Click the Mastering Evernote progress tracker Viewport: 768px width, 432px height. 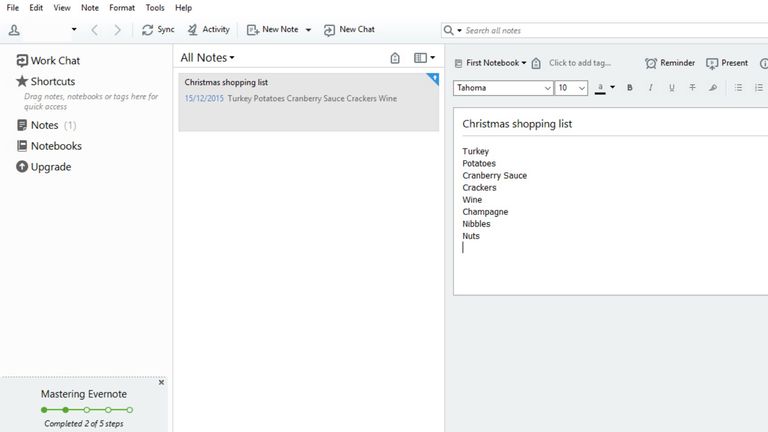pyautogui.click(x=87, y=409)
